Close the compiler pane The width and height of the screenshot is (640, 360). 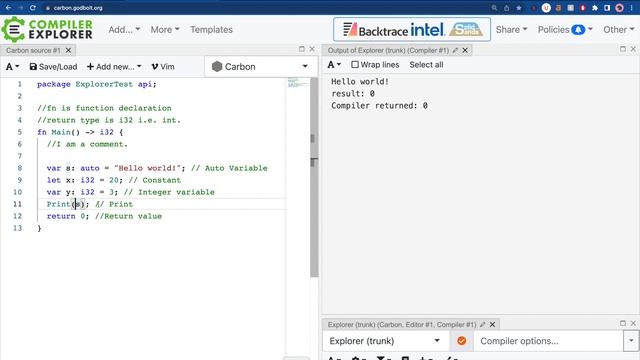(633, 323)
